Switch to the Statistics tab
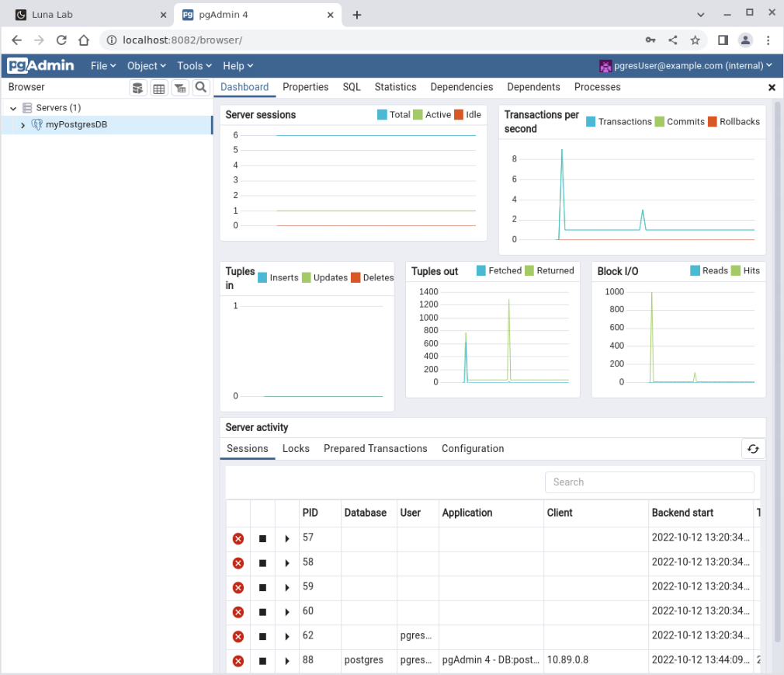This screenshot has height=675, width=784. [x=396, y=87]
